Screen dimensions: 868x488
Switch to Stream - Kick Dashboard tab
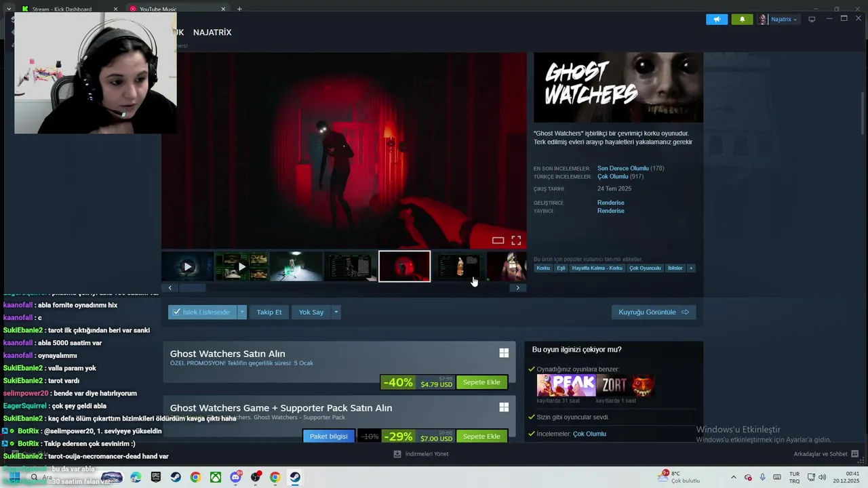(62, 9)
